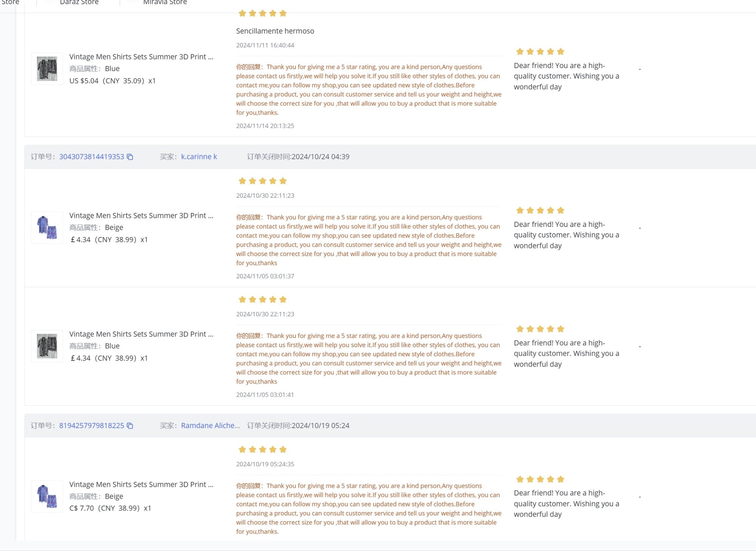Open Vintage Men Shirts title for Beige £4.34 item
This screenshot has width=756, height=551.
pos(141,216)
